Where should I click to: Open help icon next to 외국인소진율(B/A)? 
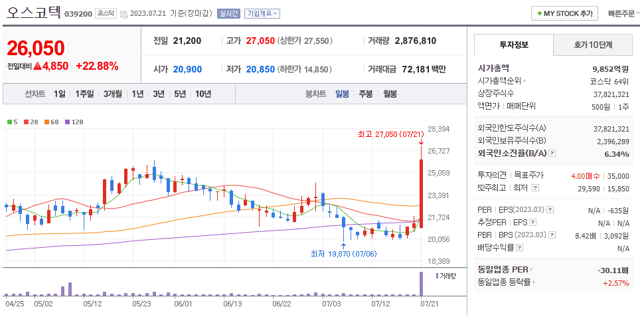tap(552, 153)
